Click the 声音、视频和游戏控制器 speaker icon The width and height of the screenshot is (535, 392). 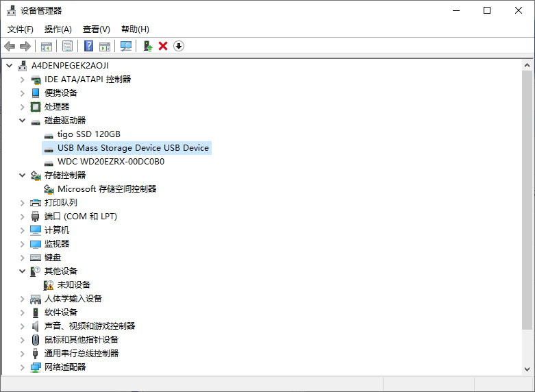[36, 326]
